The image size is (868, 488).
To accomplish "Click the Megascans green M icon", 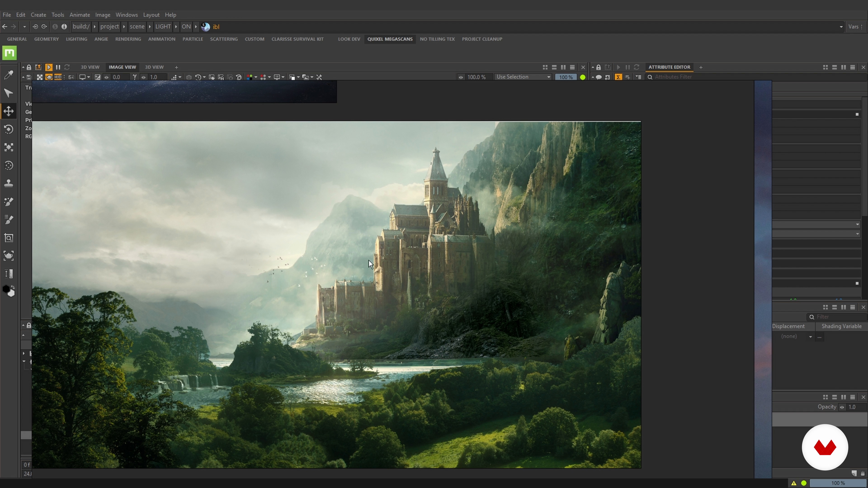I will point(9,53).
